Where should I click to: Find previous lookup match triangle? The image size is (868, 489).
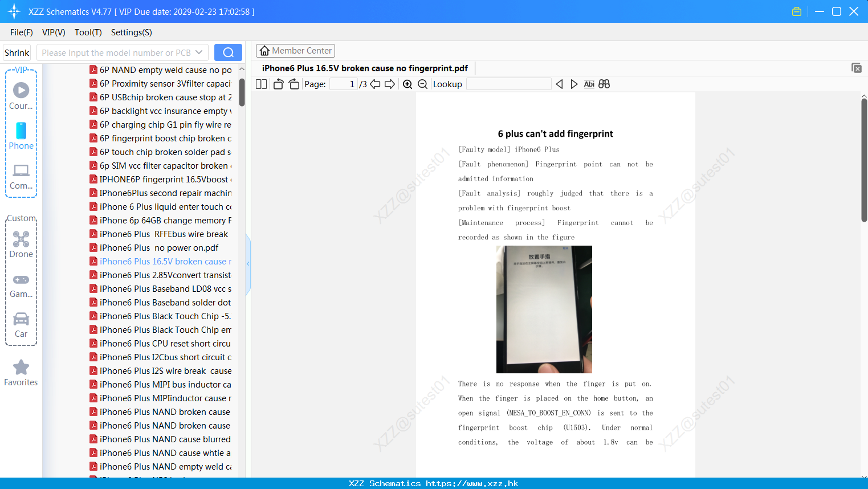coord(559,84)
